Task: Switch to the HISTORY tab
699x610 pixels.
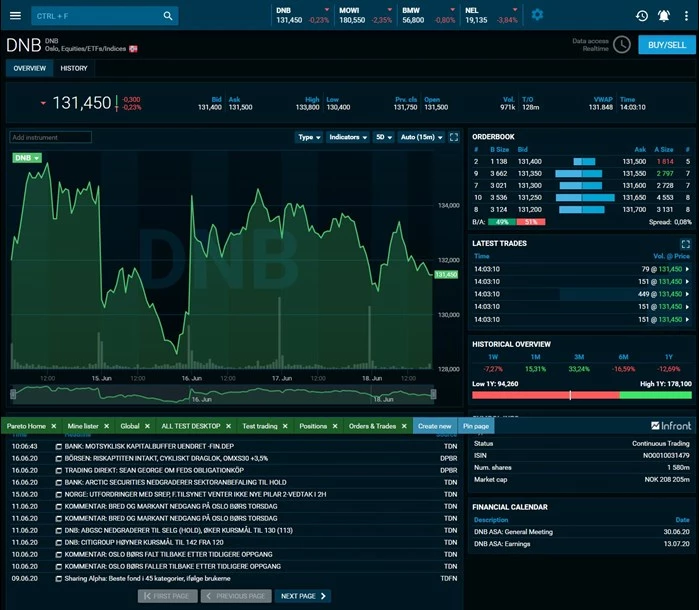Action: coord(74,68)
